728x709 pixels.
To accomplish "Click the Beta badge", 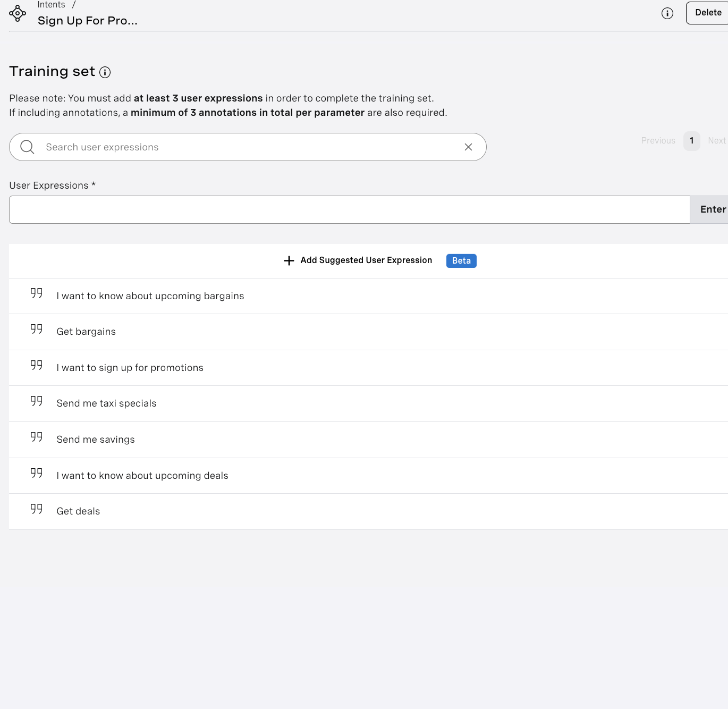I will [461, 261].
